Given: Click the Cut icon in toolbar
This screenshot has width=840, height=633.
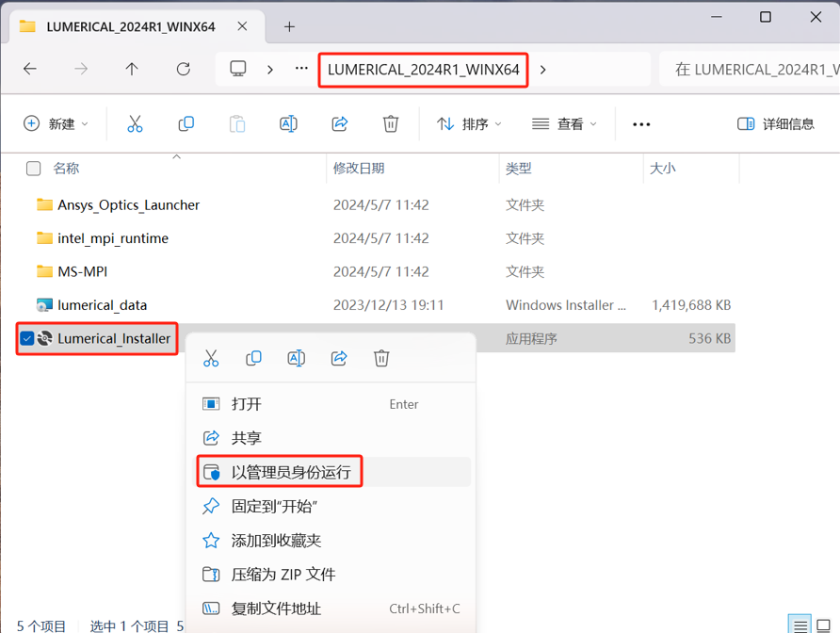Looking at the screenshot, I should [135, 123].
